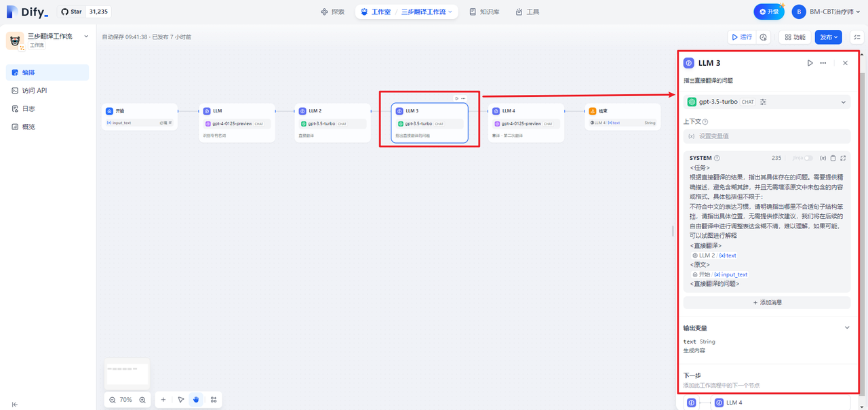
Task: Click the 设置变量值 context field
Action: point(767,136)
